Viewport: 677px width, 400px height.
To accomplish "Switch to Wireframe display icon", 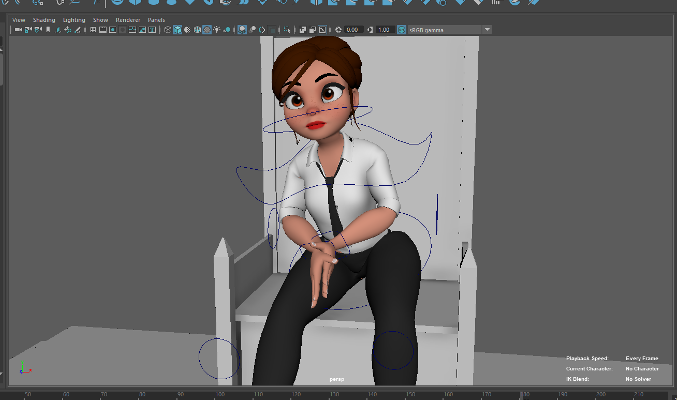I will click(x=167, y=30).
